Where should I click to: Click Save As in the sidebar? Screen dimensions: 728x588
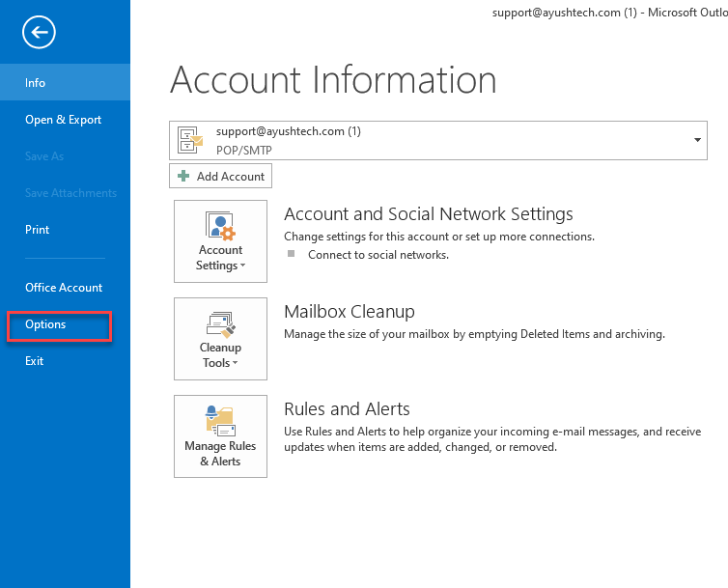[x=44, y=156]
